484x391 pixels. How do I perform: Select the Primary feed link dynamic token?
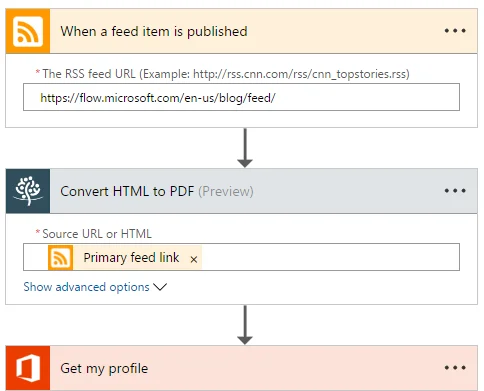tap(125, 257)
